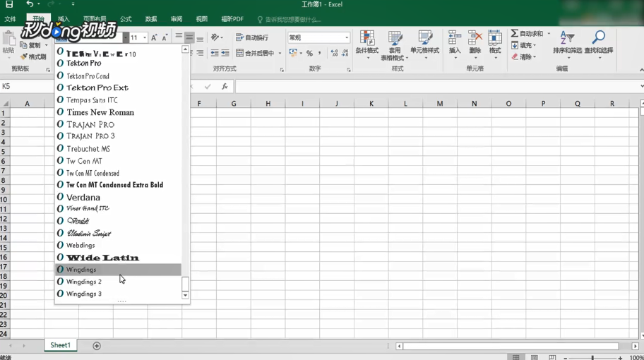Screen dimensions: 644x360
Task: Decrease indent of cell content
Action: point(215,53)
